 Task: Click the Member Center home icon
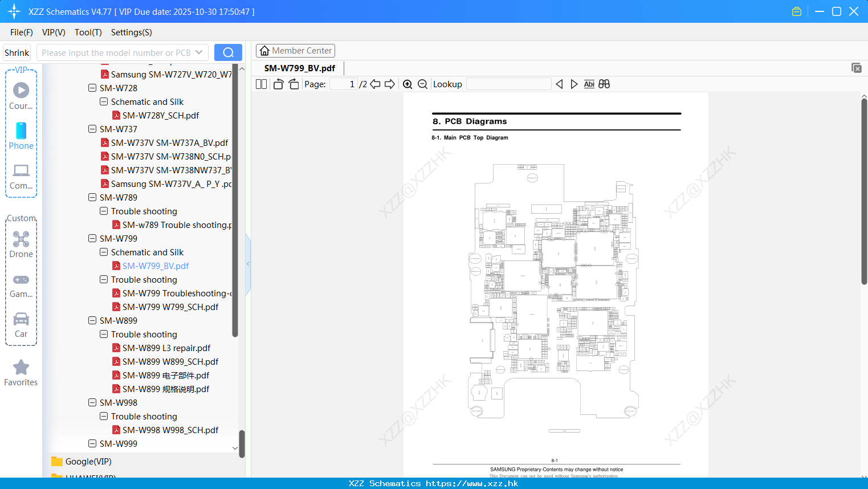pyautogui.click(x=264, y=51)
